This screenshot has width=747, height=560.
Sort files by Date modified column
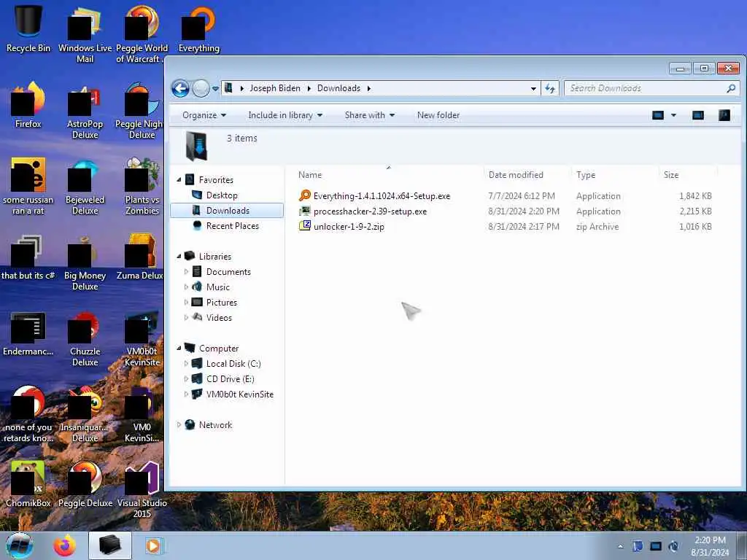coord(516,175)
